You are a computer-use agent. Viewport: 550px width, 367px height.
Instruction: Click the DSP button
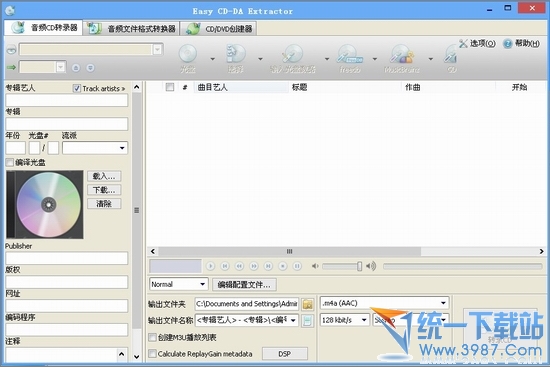[285, 354]
